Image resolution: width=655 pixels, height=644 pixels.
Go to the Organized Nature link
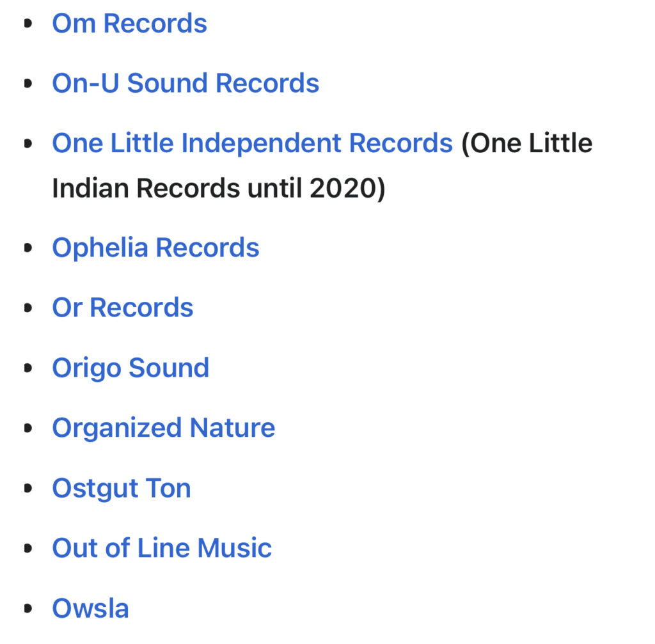163,428
